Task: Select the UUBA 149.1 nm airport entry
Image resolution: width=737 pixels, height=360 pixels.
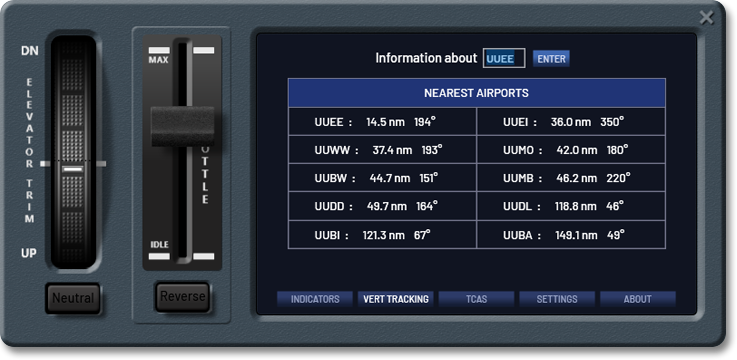Action: (571, 235)
